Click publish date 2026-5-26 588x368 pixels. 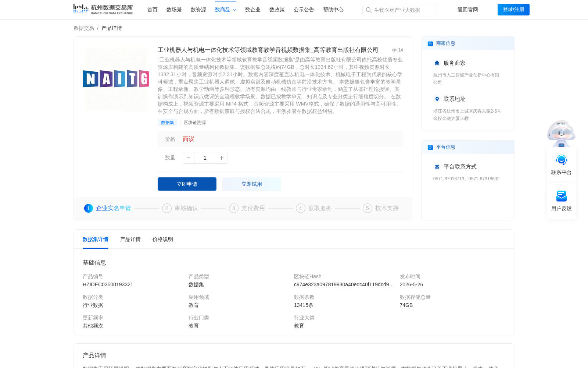(x=411, y=284)
